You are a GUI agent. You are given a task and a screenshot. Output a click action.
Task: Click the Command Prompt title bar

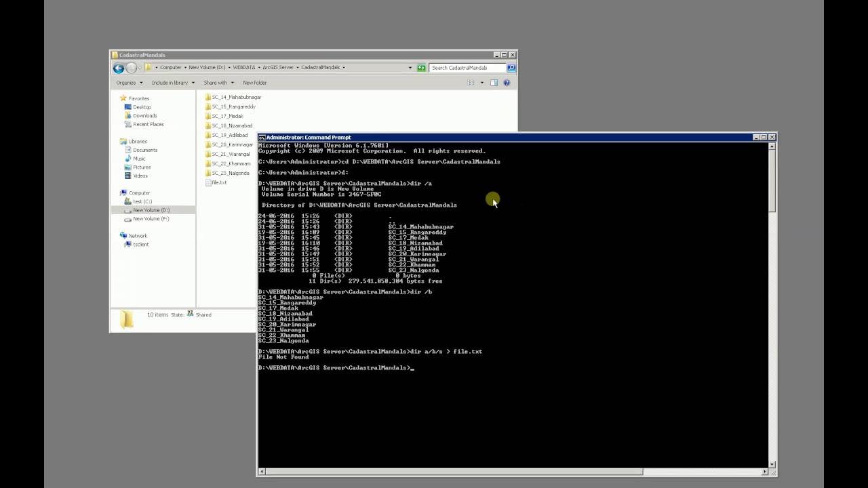tap(515, 138)
